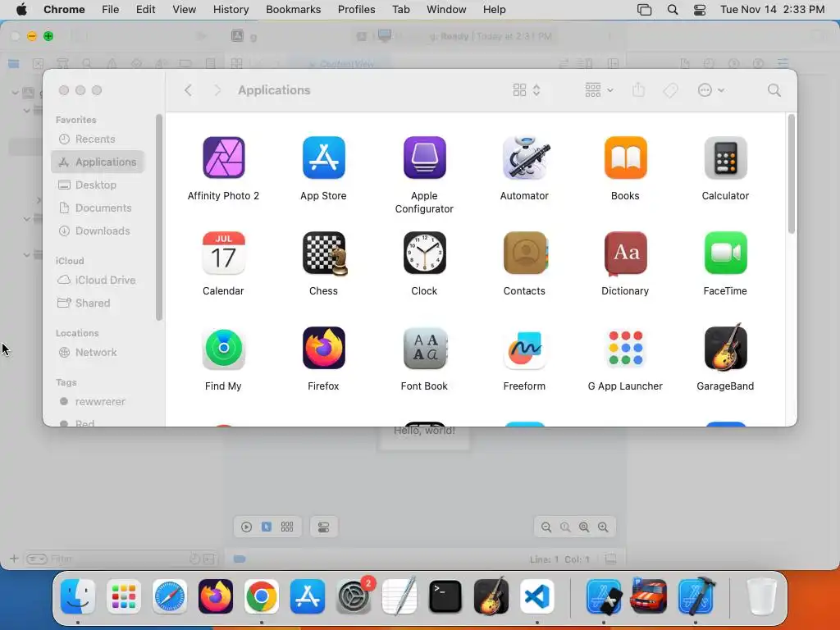
Task: Select the G App Launcher icon
Action: [625, 348]
